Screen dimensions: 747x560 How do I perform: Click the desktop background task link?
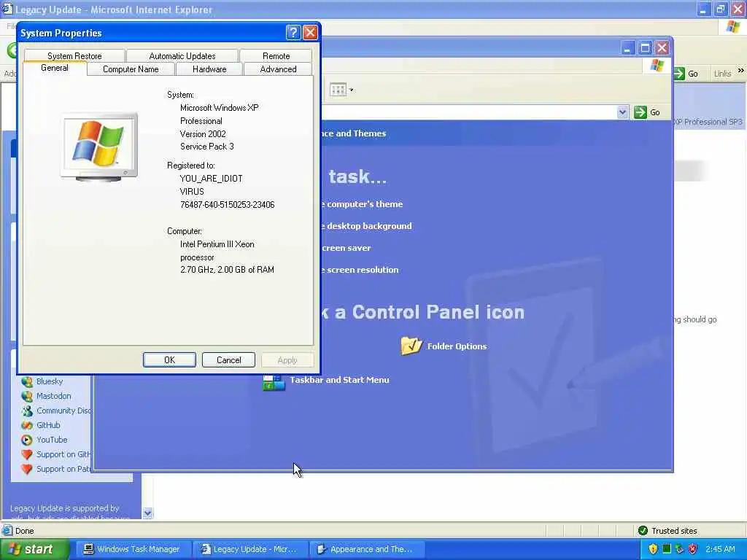(366, 226)
